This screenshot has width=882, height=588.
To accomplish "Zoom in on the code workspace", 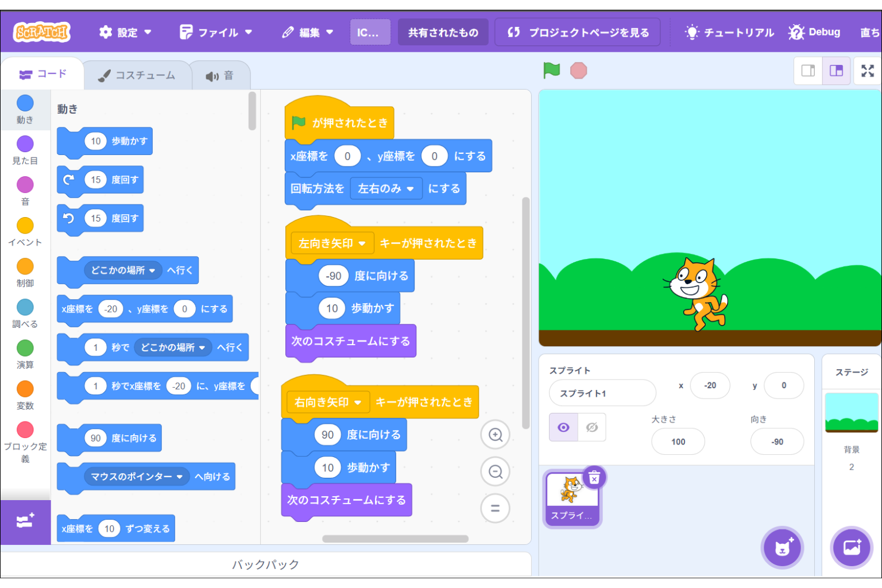I will [x=495, y=435].
